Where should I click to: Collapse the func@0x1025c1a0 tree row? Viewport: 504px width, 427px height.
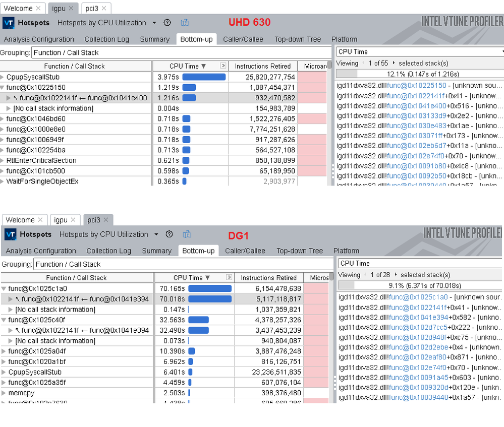4,288
